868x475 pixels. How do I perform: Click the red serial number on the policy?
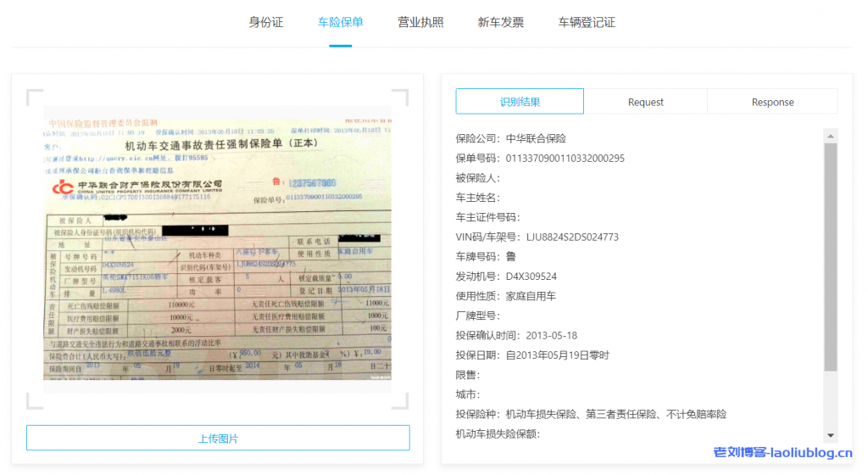(311, 182)
